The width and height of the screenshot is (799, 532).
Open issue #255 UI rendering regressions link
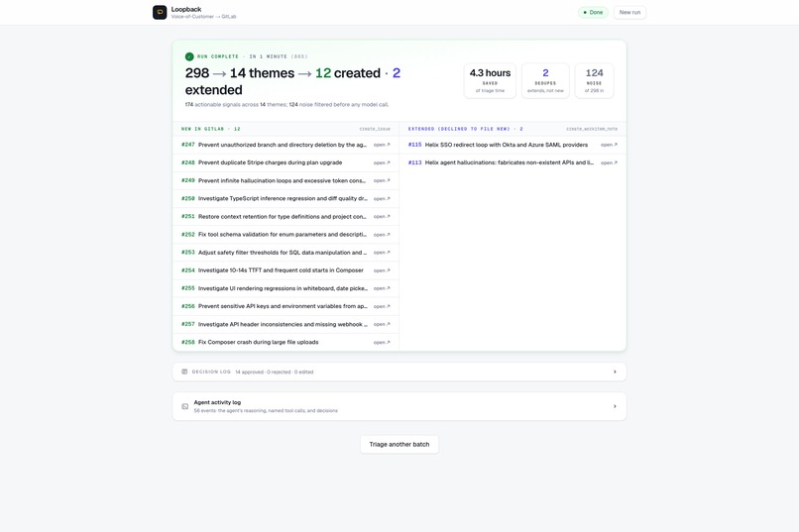[x=382, y=288]
